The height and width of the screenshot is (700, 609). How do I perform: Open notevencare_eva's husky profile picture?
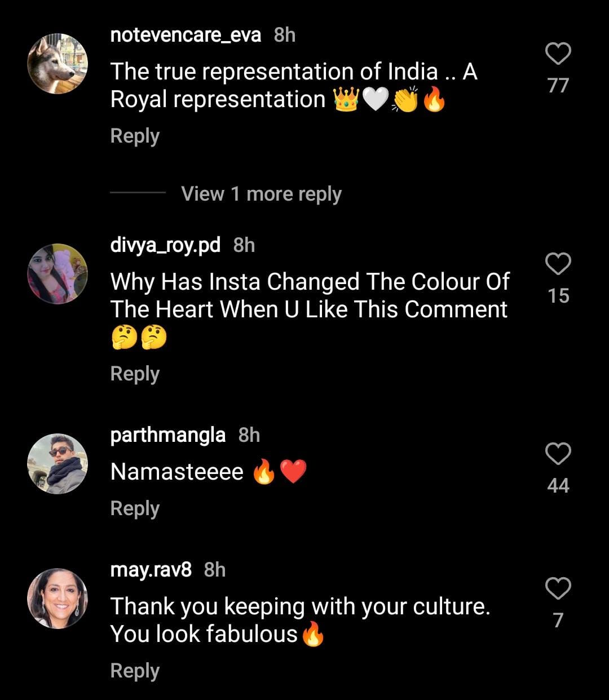tap(58, 63)
